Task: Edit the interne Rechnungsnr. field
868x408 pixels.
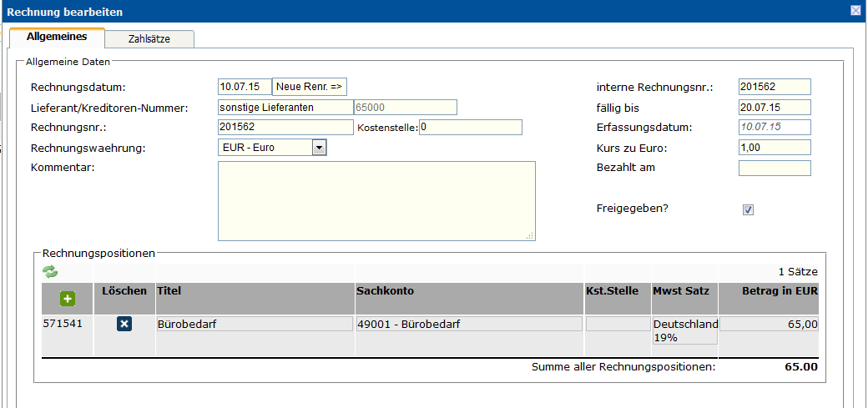Action: click(774, 87)
